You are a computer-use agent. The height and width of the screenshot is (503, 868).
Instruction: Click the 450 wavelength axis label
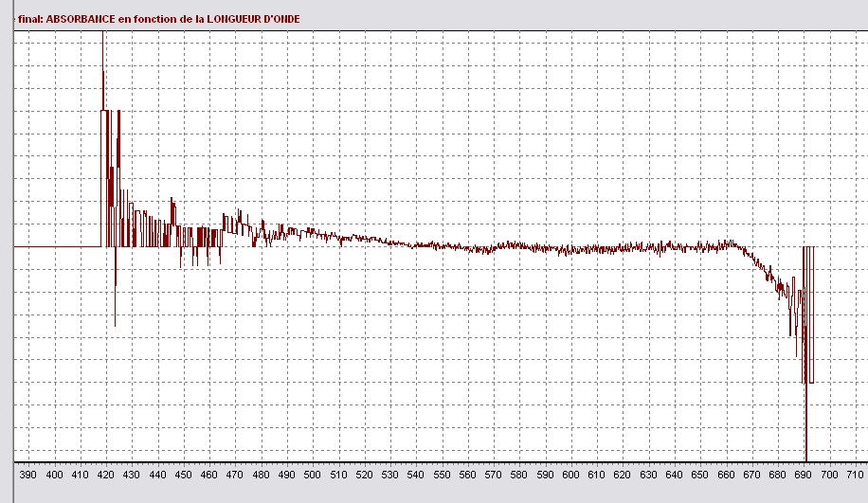(x=183, y=475)
